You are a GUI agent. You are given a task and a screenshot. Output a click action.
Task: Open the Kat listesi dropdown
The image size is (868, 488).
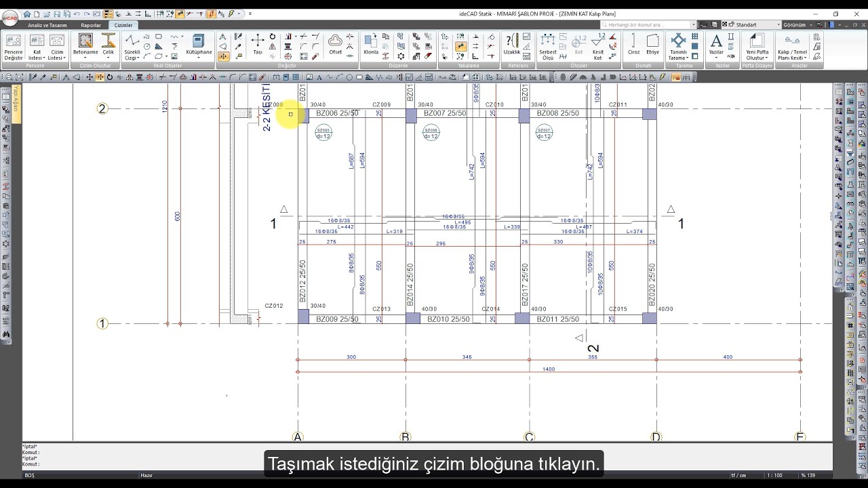[37, 47]
